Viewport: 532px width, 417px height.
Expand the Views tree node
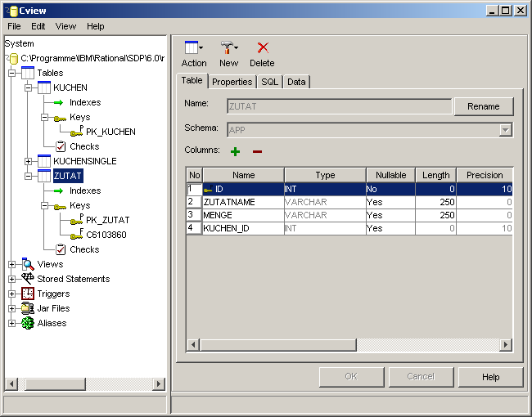12,264
